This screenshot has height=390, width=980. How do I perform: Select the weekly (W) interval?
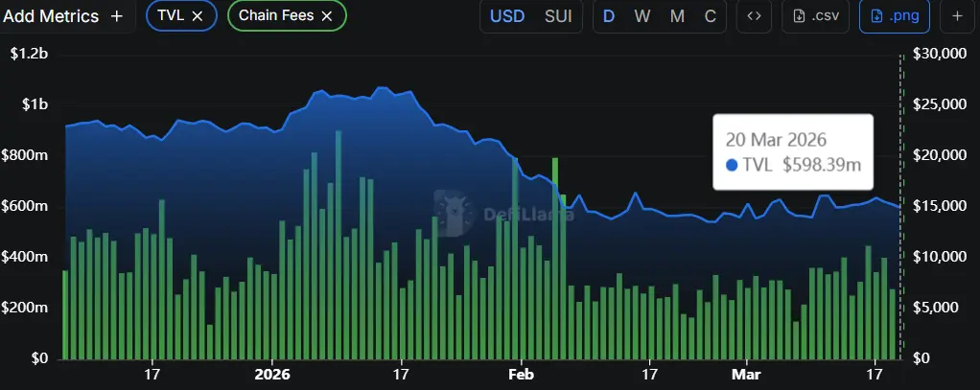[x=642, y=16]
